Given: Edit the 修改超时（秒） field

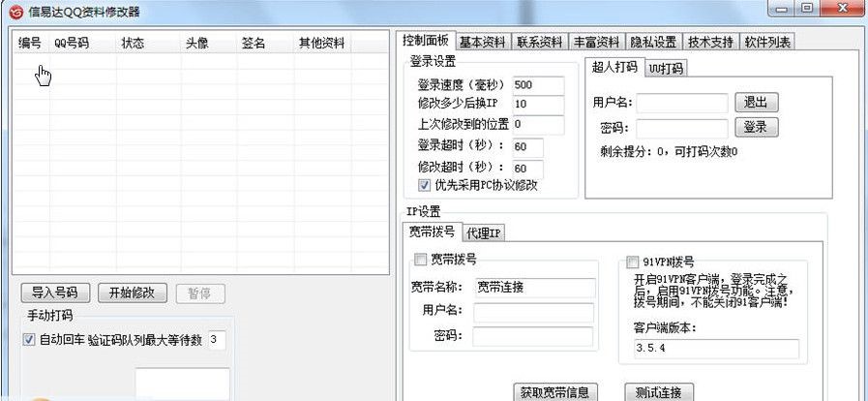Looking at the screenshot, I should 527,168.
